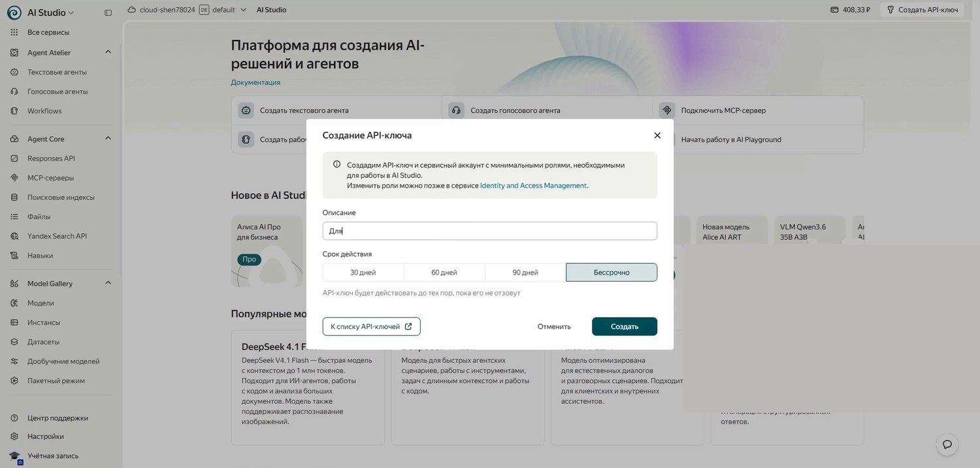Open К списку API-ключей link button
This screenshot has height=468, width=980.
coord(371,326)
